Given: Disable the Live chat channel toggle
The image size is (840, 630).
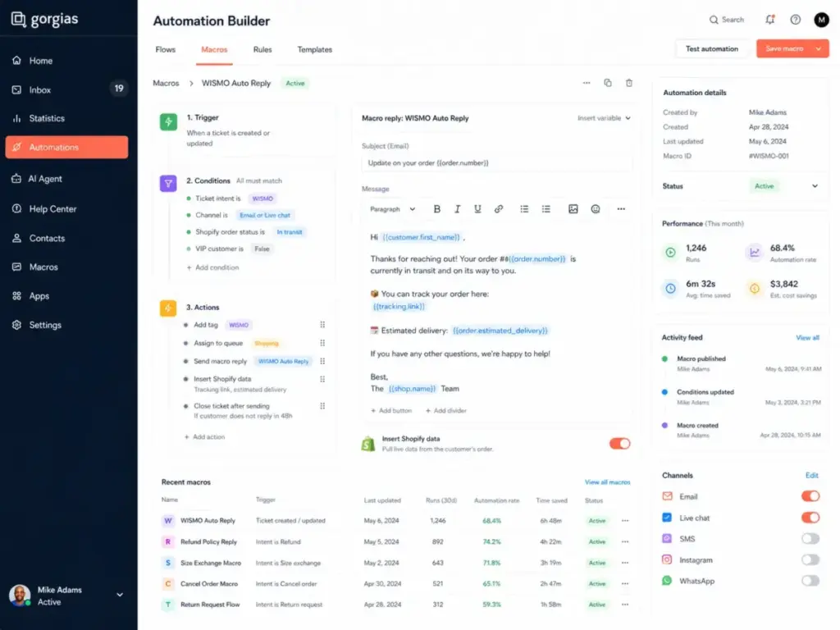Looking at the screenshot, I should pos(810,518).
